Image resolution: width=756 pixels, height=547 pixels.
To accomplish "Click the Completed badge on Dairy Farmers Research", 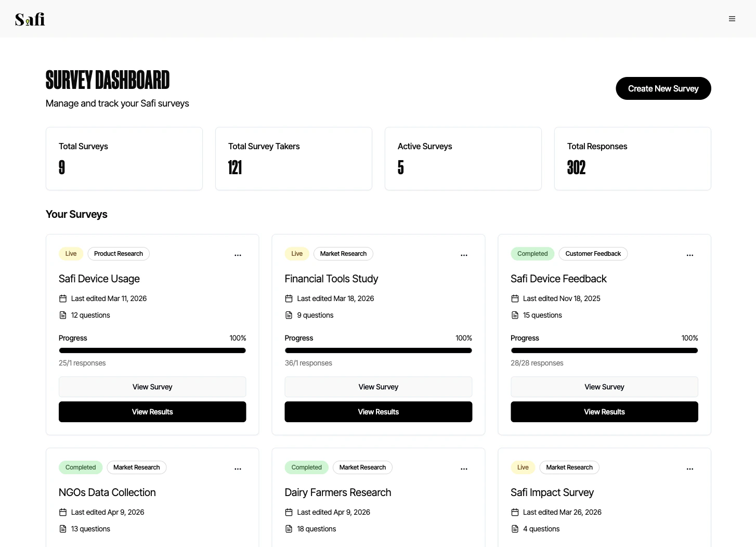I will click(306, 467).
